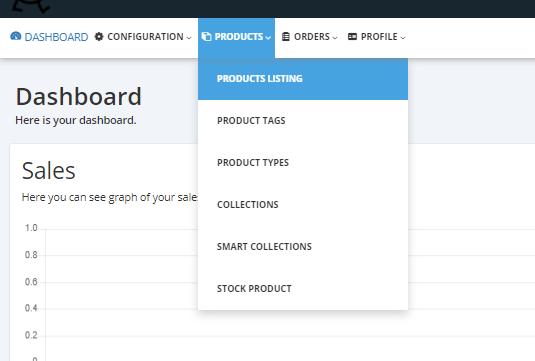535x361 pixels.
Task: Click the 1.0 axis label
Action: point(31,228)
